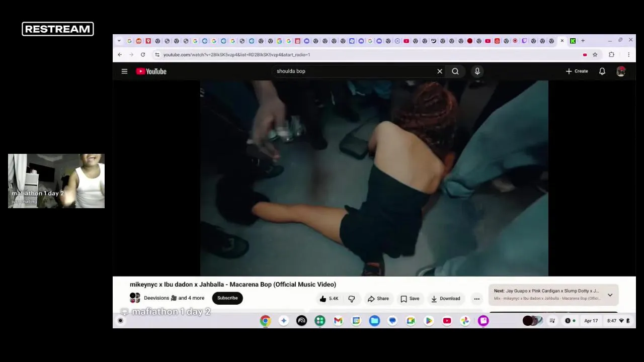
Task: Subscribe to Deevisions channel
Action: [x=227, y=298]
